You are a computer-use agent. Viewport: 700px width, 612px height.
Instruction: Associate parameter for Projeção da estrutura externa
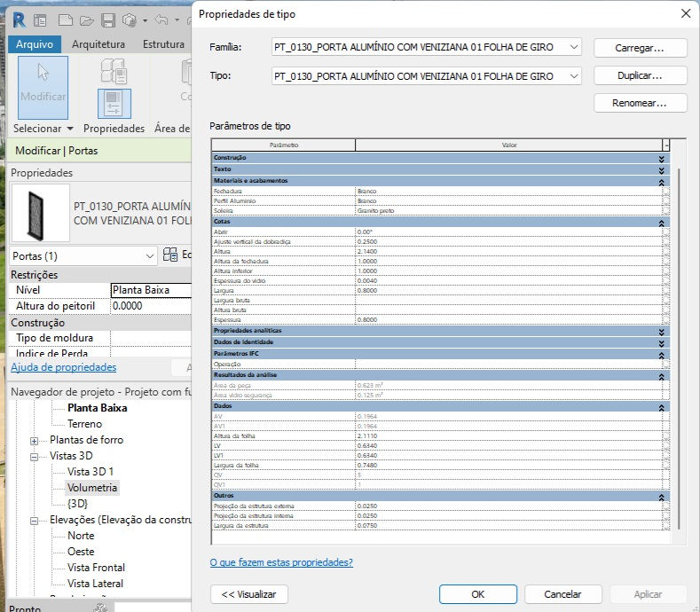(x=666, y=506)
